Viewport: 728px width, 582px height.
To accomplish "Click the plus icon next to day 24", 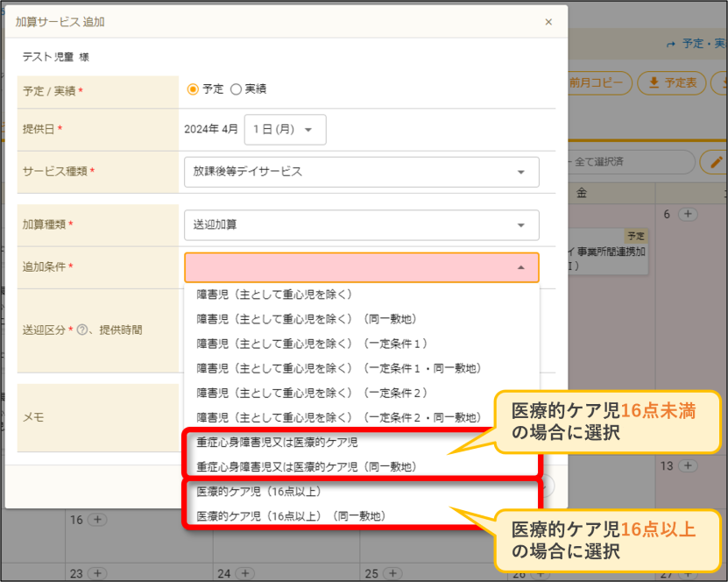I will click(244, 573).
